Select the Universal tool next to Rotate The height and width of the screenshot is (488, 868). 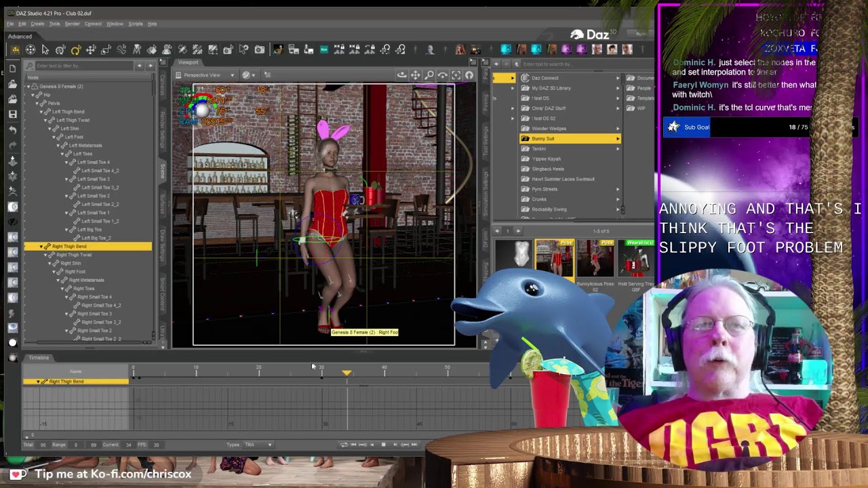coord(60,49)
